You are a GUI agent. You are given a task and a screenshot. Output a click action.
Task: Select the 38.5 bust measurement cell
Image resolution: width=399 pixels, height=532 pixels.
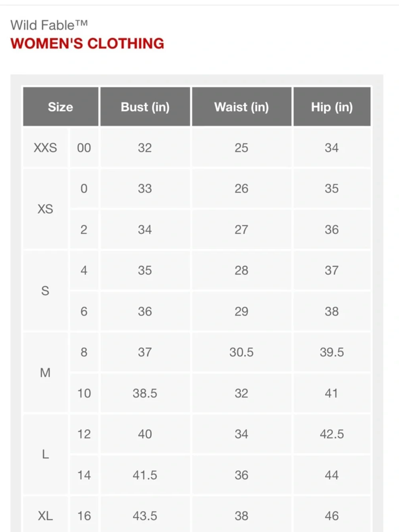pos(145,393)
